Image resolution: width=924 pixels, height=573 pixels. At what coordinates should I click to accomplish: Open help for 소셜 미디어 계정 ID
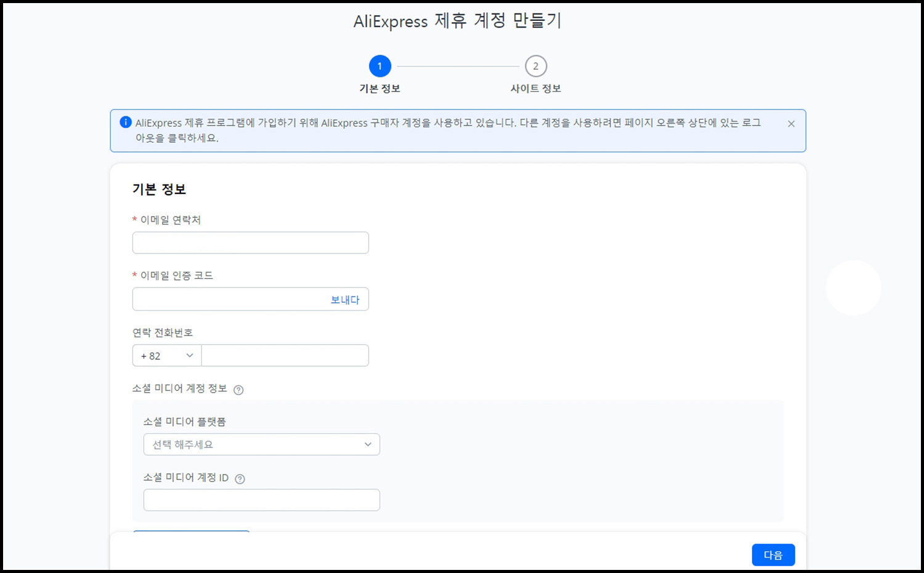point(240,479)
